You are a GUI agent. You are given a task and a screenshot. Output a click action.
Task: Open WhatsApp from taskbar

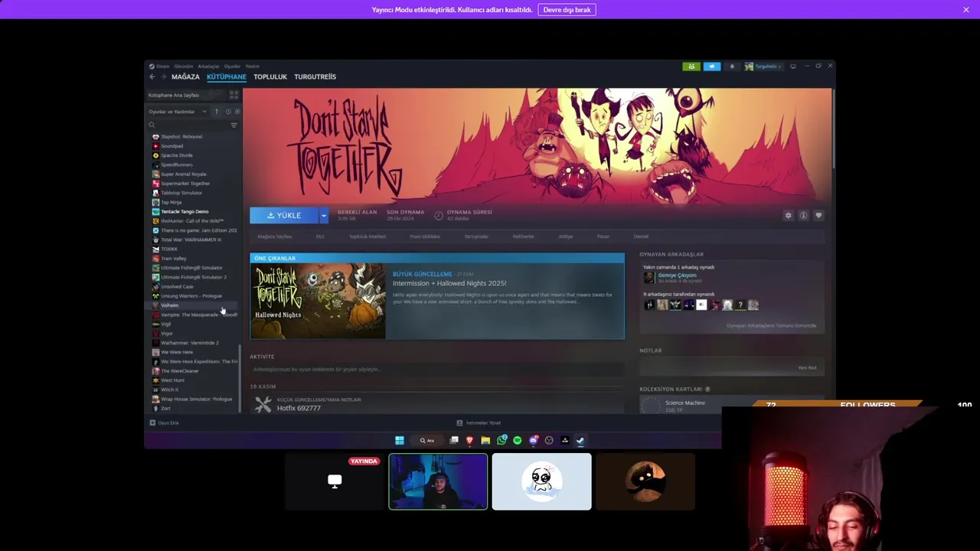tap(501, 440)
